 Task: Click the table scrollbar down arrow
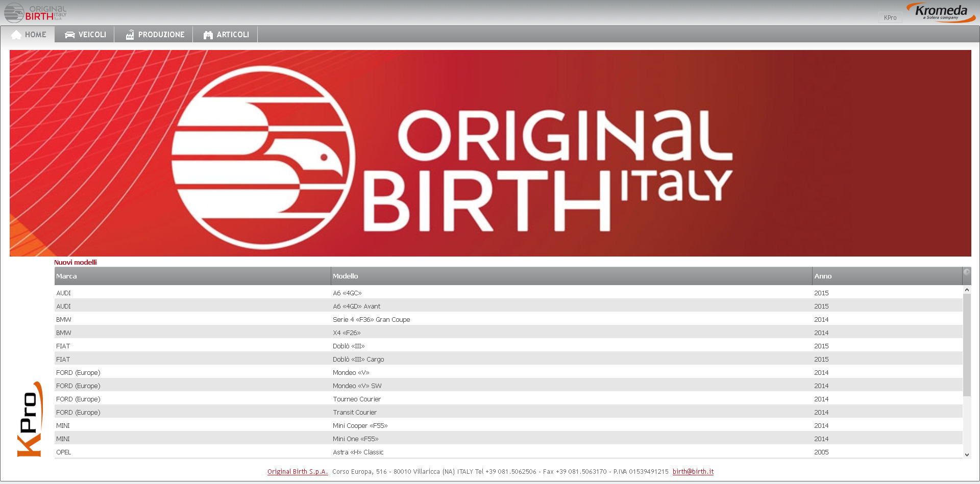967,454
